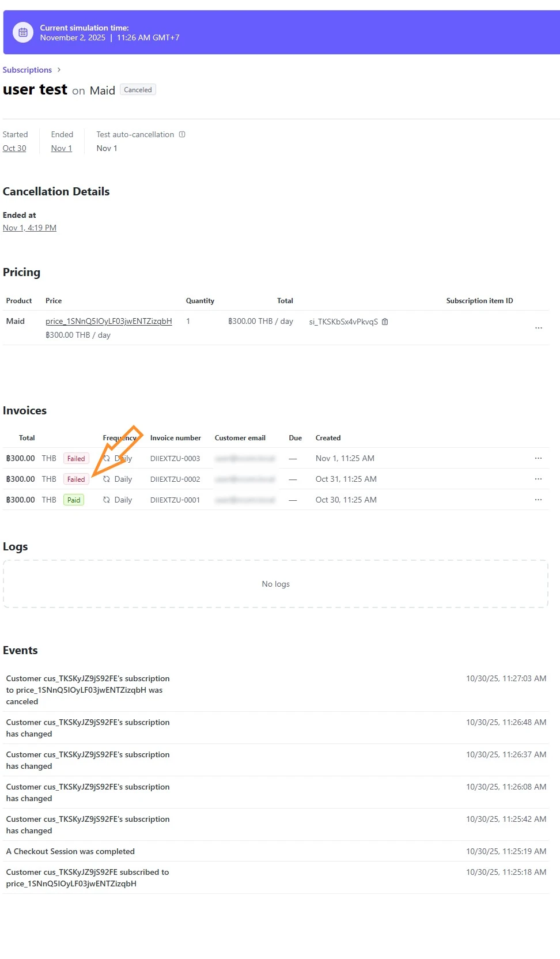Open options for invoice DIIEXTZU-0003
The width and height of the screenshot is (560, 959).
(x=538, y=458)
